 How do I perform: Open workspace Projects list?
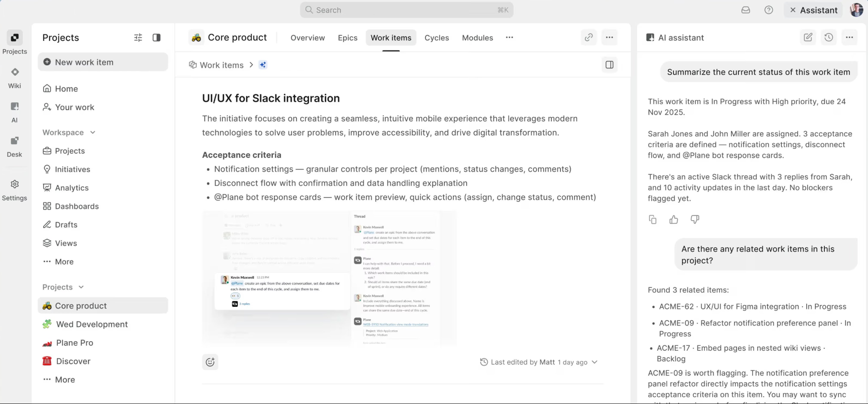[103, 151]
